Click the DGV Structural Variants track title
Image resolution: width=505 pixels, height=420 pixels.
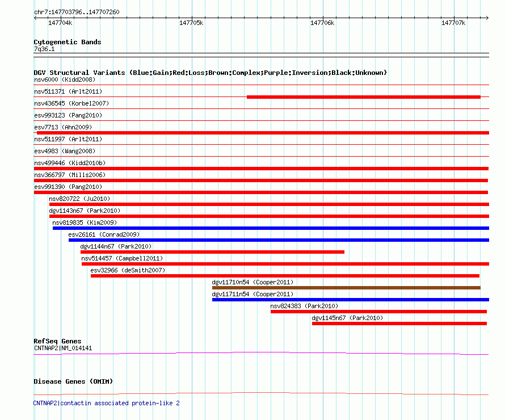(210, 73)
